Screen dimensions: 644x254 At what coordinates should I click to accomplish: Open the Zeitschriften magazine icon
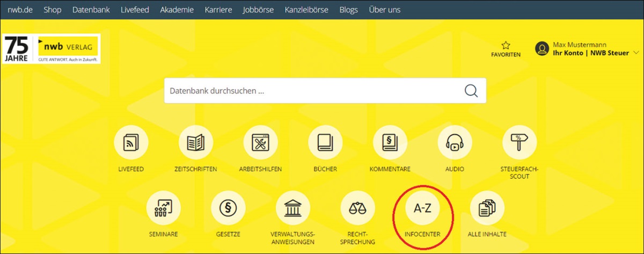(196, 142)
